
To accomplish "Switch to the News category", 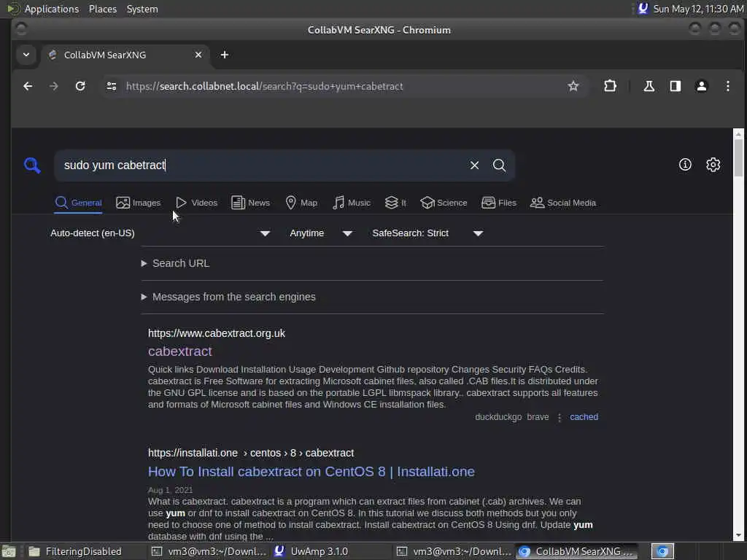I will click(x=251, y=203).
